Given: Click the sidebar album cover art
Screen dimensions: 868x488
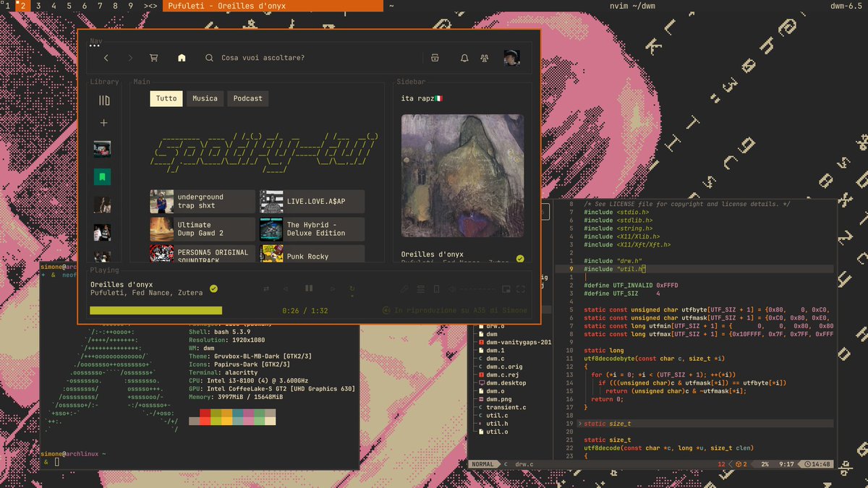Looking at the screenshot, I should pyautogui.click(x=463, y=176).
